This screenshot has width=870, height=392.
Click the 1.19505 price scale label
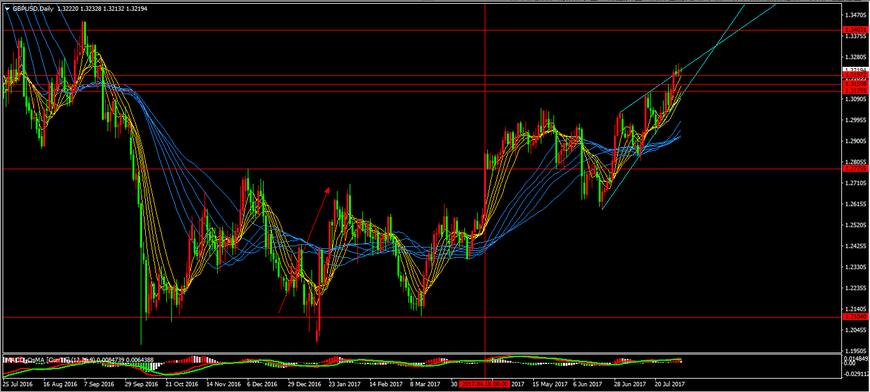tap(856, 351)
